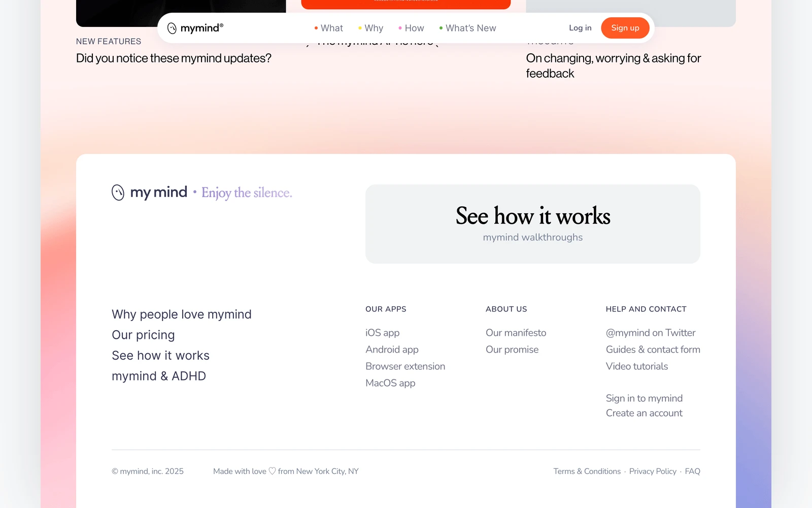812x508 pixels.
Task: Open 'Video tutorials' link
Action: [637, 366]
